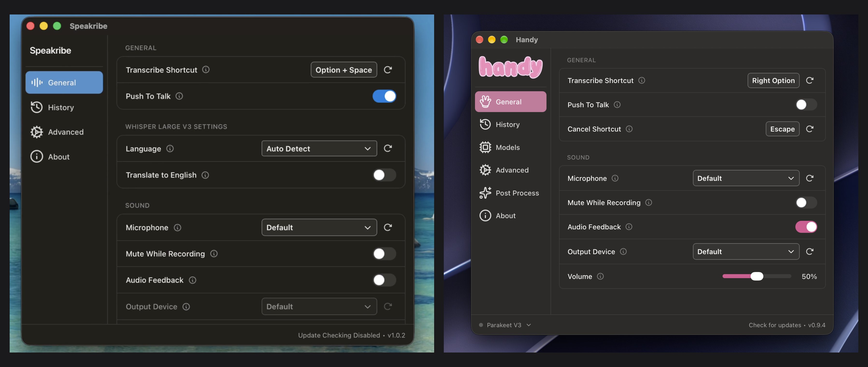Screen dimensions: 868x367
Task: Click Check for updates in Handy
Action: point(775,325)
